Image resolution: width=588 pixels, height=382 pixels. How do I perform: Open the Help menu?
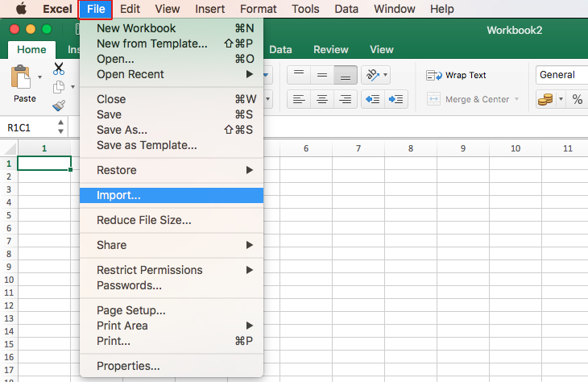coord(441,9)
